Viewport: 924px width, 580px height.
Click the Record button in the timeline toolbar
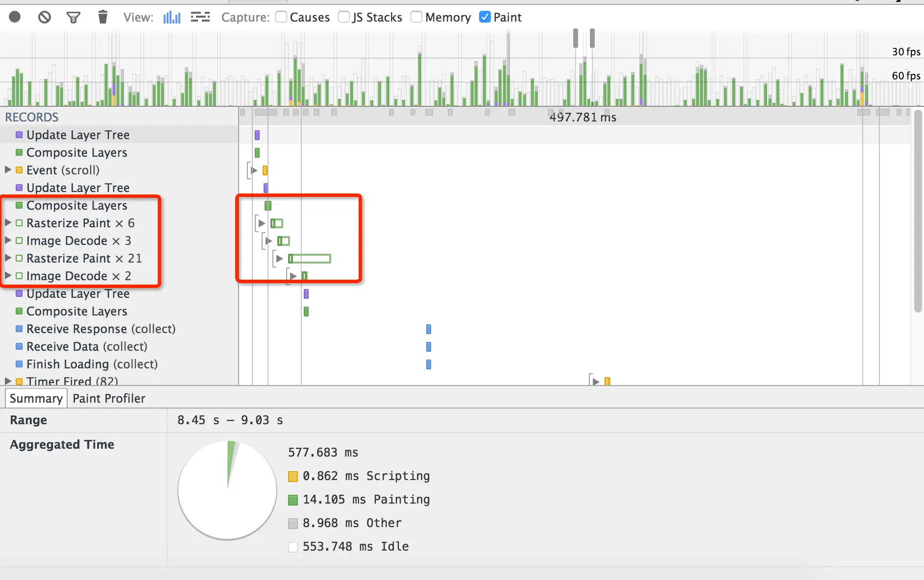[15, 17]
